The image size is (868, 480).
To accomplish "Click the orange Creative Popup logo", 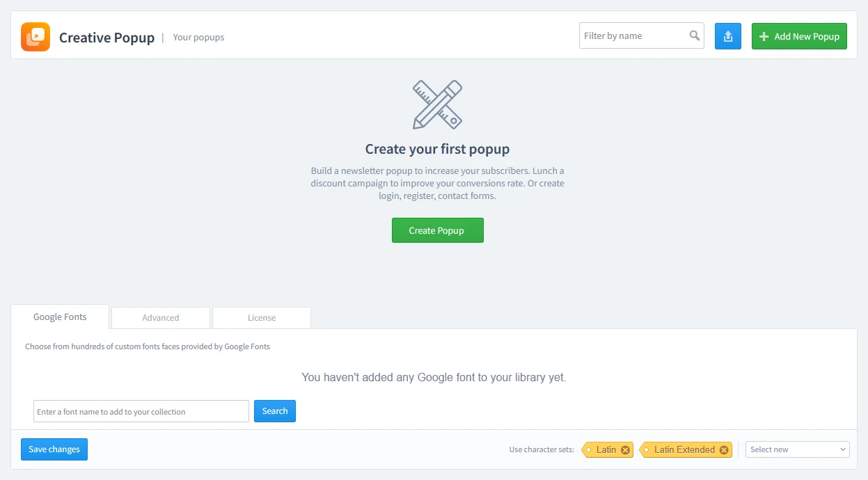I will (35, 37).
